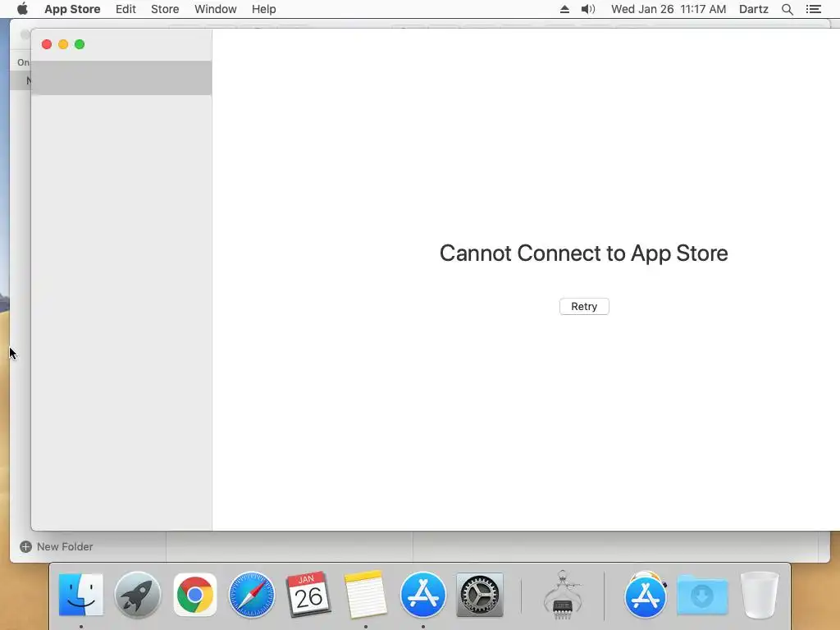840x630 pixels.
Task: Open the Apple menu
Action: click(x=22, y=9)
